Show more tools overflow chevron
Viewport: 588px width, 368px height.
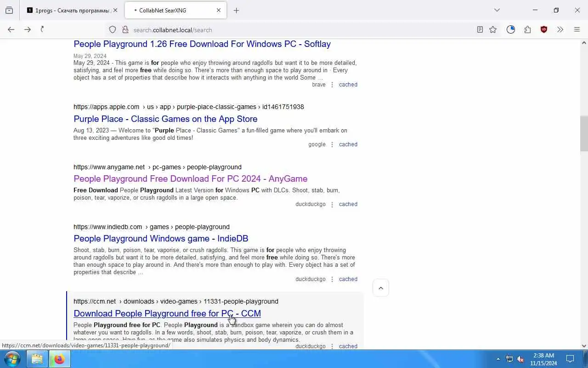click(x=560, y=29)
